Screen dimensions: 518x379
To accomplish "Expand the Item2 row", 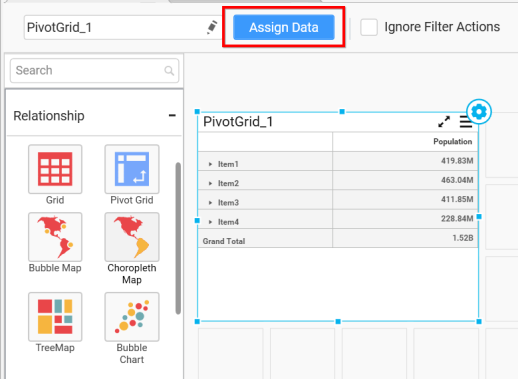I will tap(210, 183).
